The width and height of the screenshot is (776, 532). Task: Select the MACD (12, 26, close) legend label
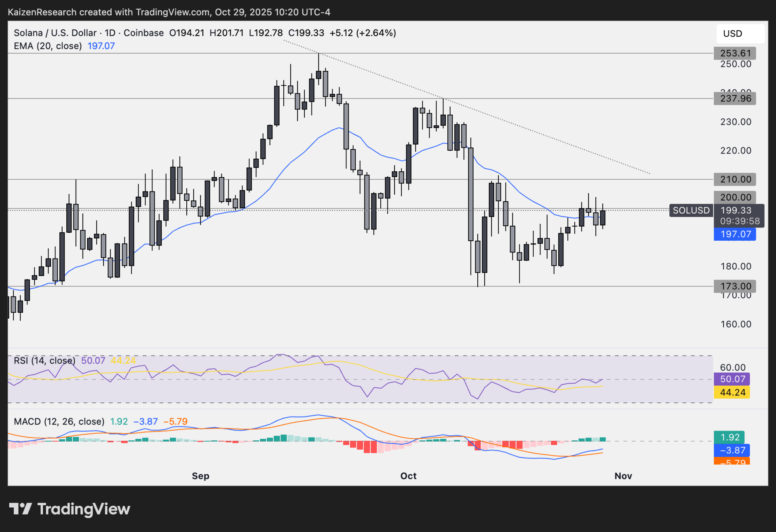coord(59,421)
